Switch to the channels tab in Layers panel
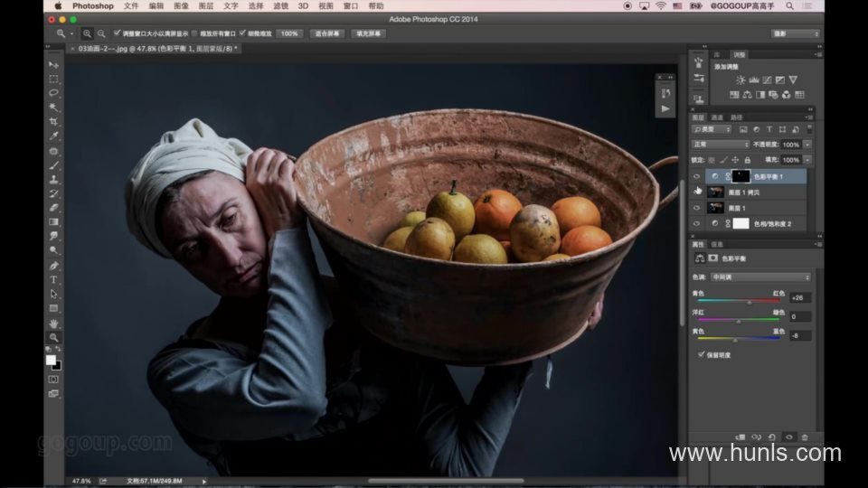 tap(717, 117)
